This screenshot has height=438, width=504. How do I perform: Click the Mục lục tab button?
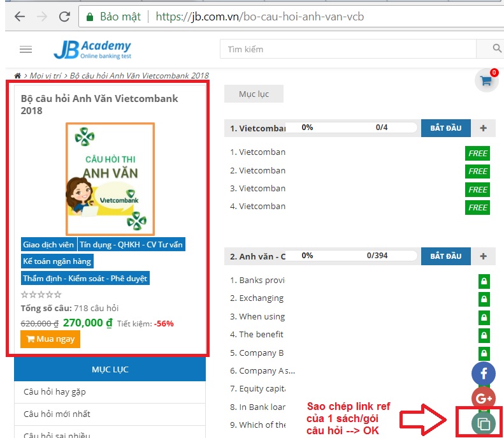click(x=254, y=94)
